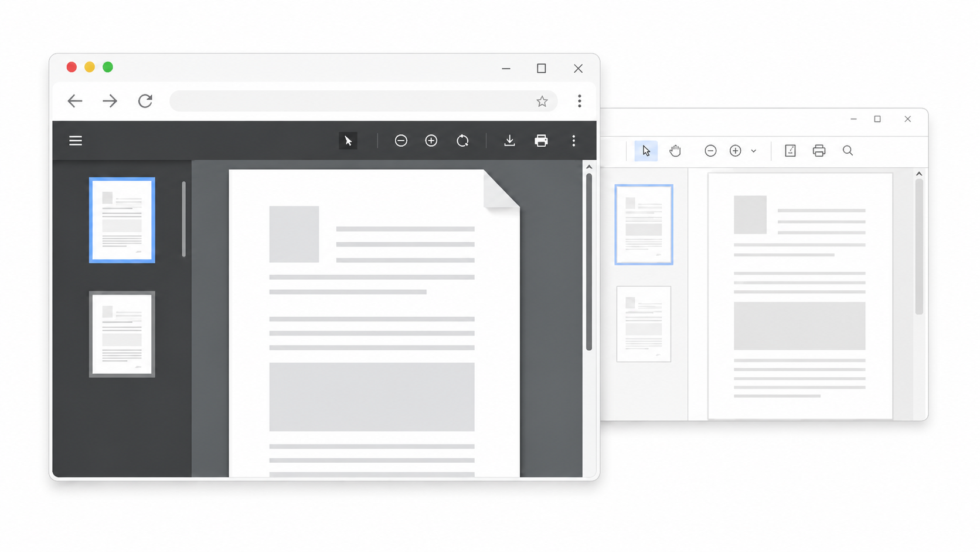
Task: Reload the browser page
Action: pyautogui.click(x=145, y=101)
